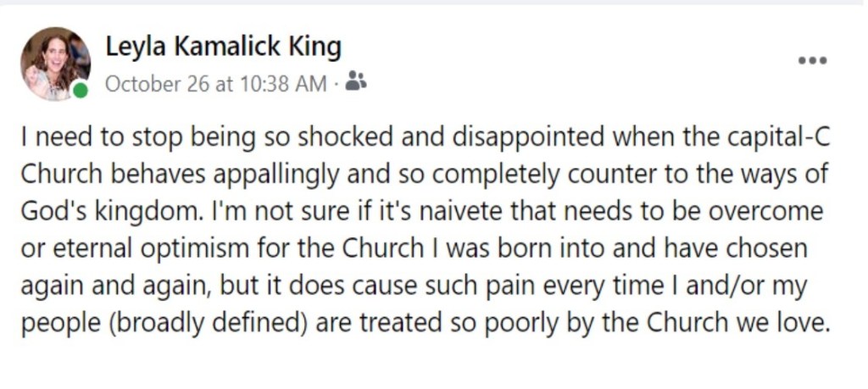Open Leyla Kamalick King's profile picture
The height and width of the screenshot is (389, 868).
click(54, 63)
